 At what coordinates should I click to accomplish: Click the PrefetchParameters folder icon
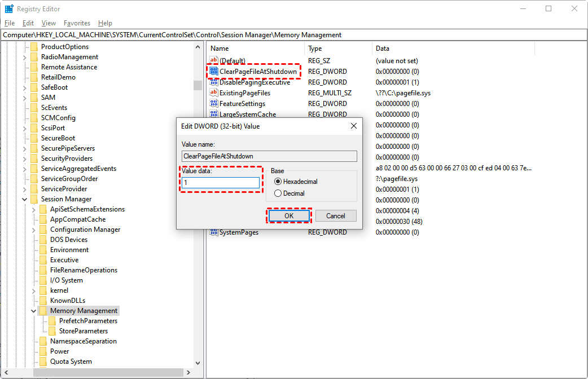click(52, 321)
